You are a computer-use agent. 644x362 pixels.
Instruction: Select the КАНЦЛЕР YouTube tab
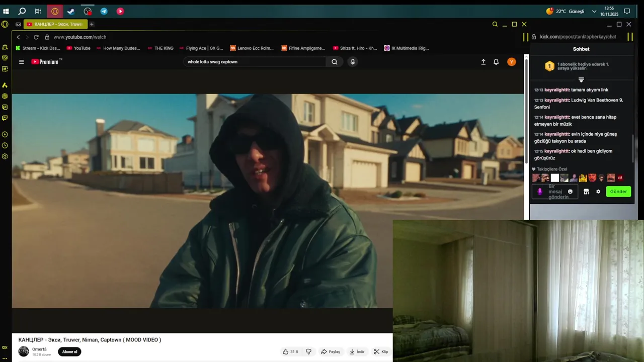point(55,24)
